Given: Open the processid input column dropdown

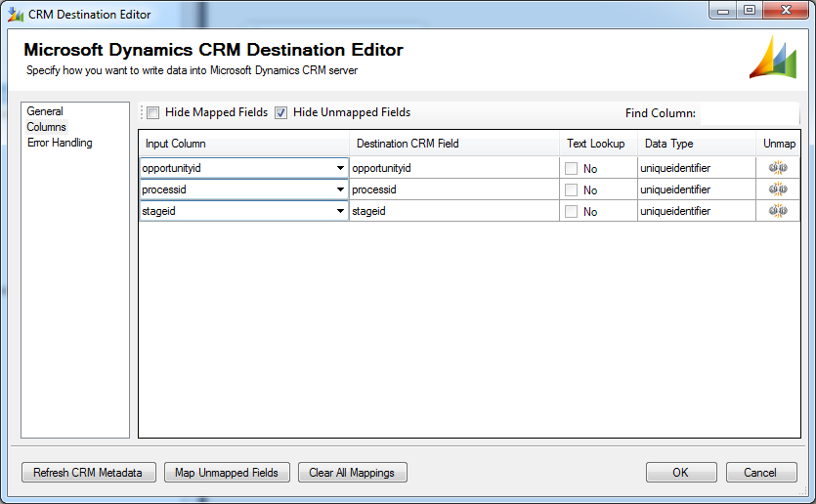Looking at the screenshot, I should [x=340, y=189].
